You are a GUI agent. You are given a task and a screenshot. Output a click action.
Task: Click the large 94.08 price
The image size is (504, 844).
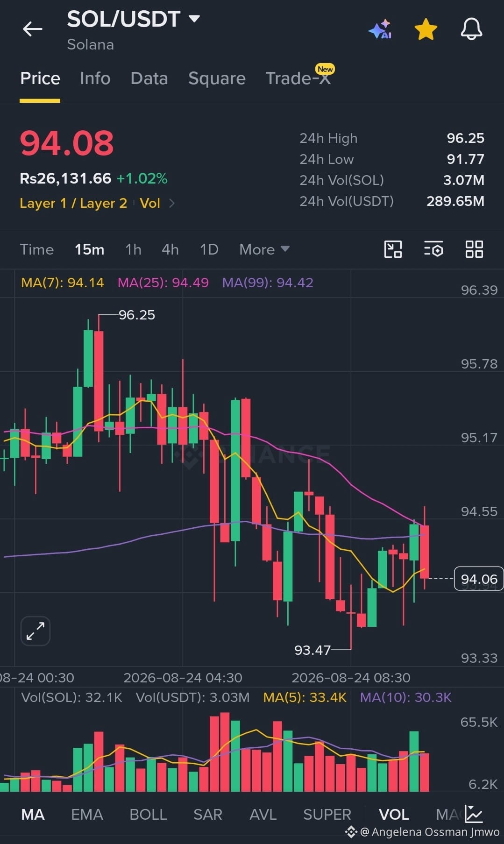click(x=67, y=143)
